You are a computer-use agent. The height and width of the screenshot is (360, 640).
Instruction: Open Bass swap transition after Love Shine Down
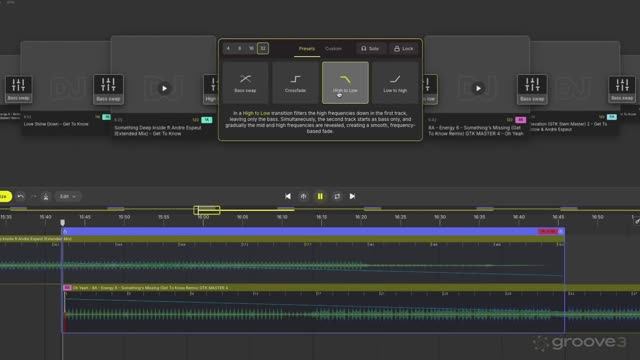[x=108, y=89]
